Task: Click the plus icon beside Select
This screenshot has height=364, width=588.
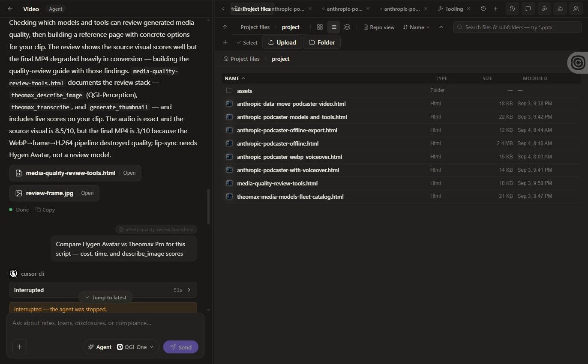Action: (x=225, y=42)
